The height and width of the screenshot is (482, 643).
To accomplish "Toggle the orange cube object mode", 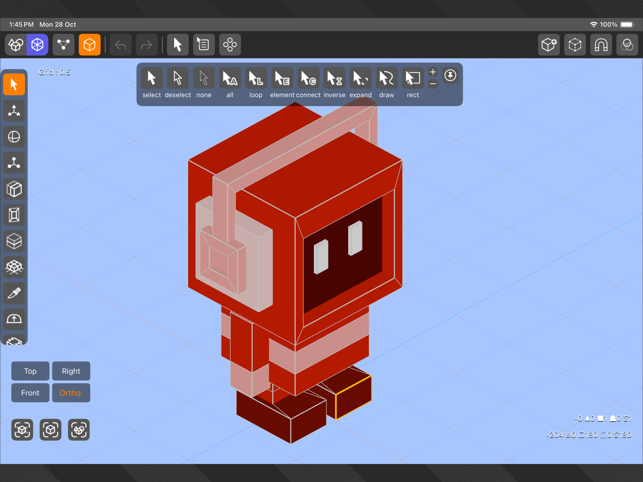I will (89, 44).
